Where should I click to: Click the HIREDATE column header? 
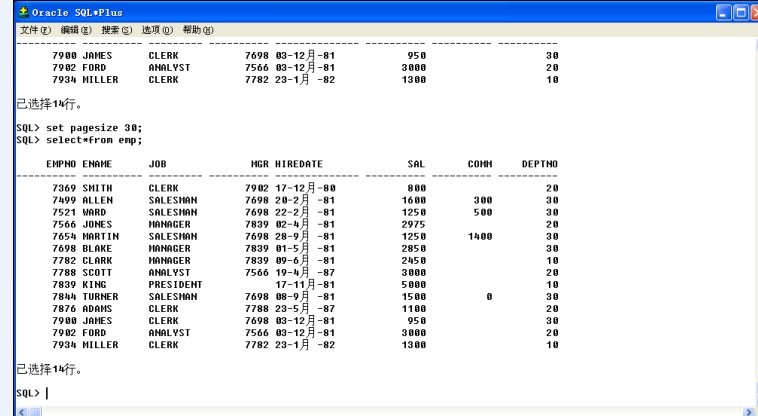coord(299,164)
